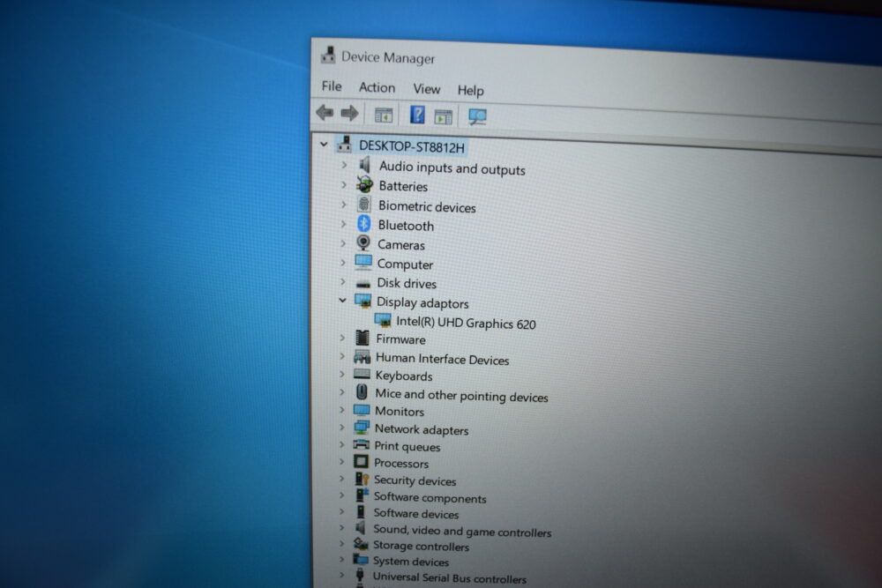The height and width of the screenshot is (588, 882).
Task: Select Sound, video and game controllers label
Action: (462, 531)
